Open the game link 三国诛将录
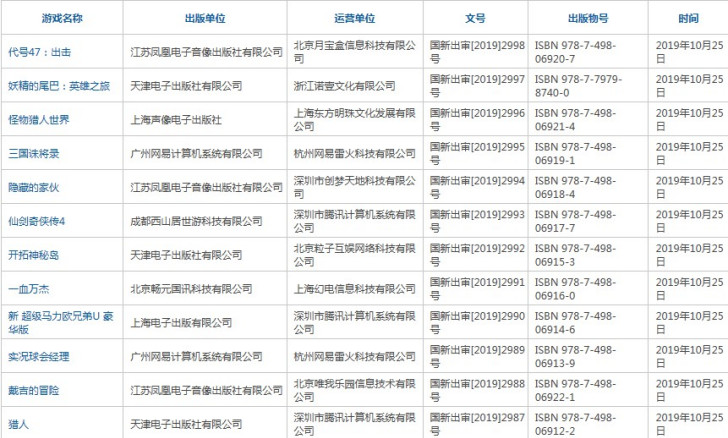The image size is (728, 438). [33, 154]
